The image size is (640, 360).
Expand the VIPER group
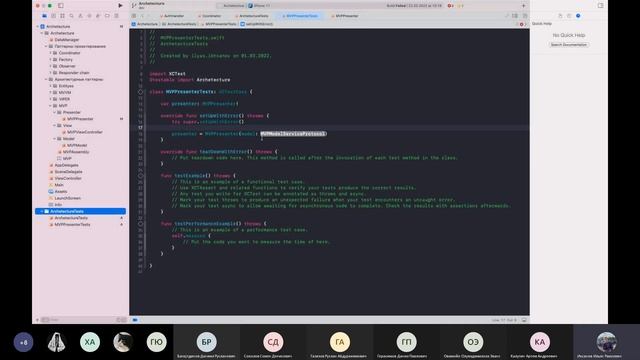coord(50,99)
